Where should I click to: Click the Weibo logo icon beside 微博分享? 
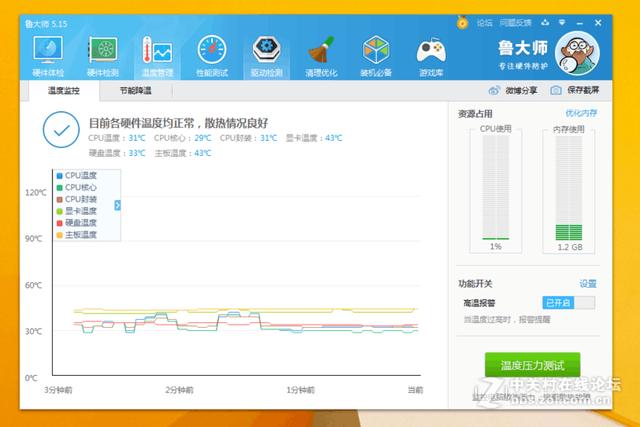point(494,90)
